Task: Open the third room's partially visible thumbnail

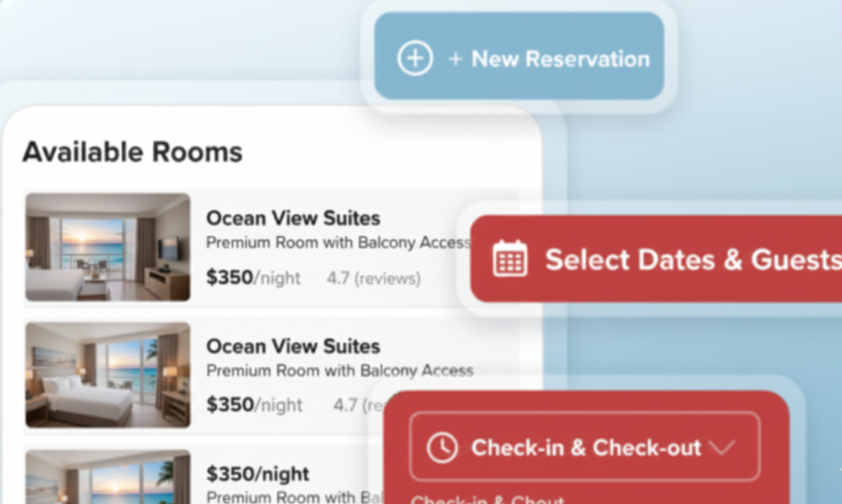Action: (108, 477)
